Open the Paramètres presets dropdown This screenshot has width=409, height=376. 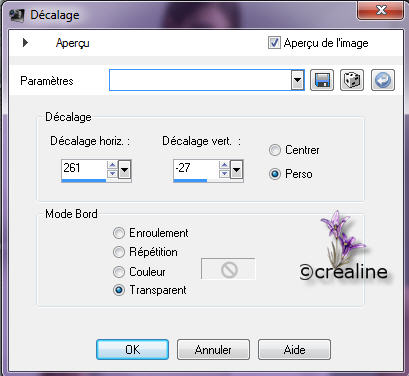tap(297, 80)
